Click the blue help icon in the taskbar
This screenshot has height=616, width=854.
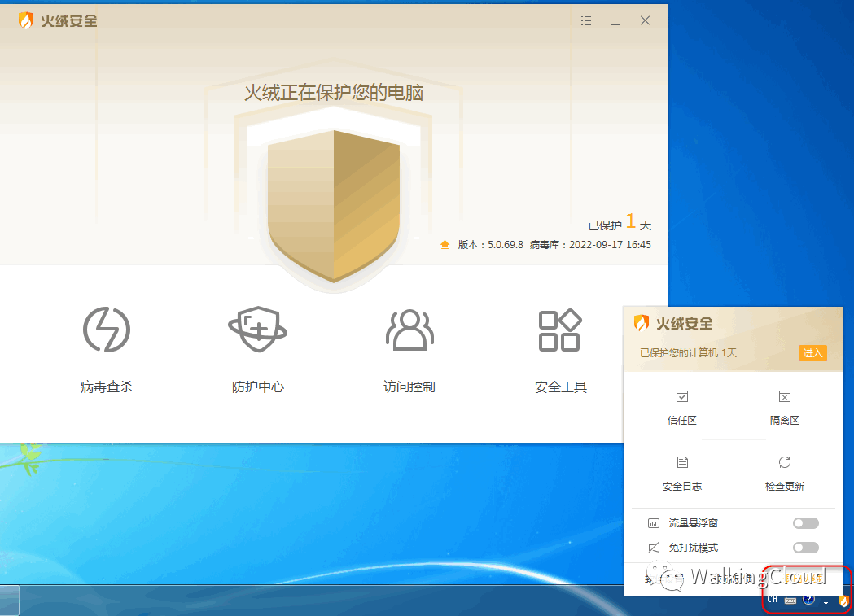click(808, 600)
